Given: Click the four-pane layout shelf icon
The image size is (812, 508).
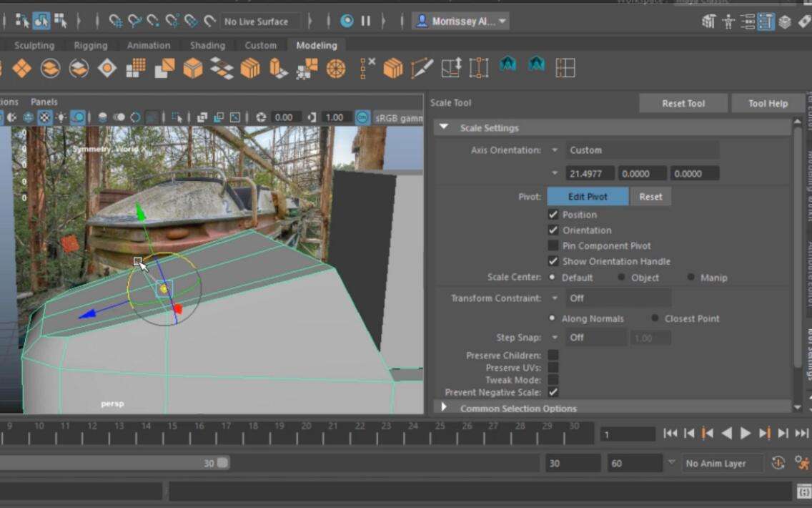Looking at the screenshot, I should pos(565,68).
